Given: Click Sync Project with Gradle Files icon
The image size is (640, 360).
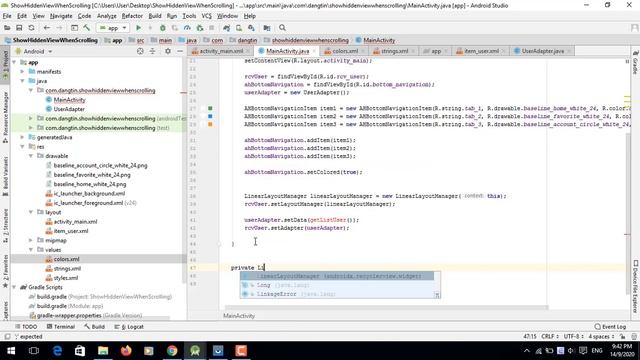Looking at the screenshot, I should pos(227,28).
